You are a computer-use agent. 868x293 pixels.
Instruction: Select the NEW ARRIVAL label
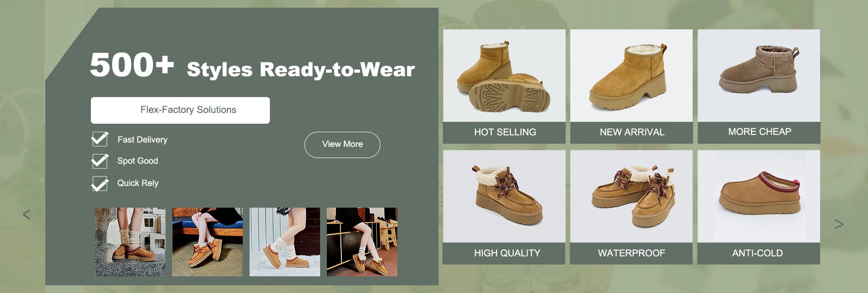[632, 132]
